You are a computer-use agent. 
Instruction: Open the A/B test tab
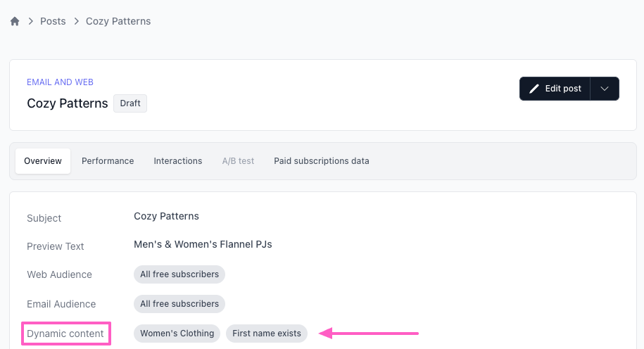click(238, 161)
